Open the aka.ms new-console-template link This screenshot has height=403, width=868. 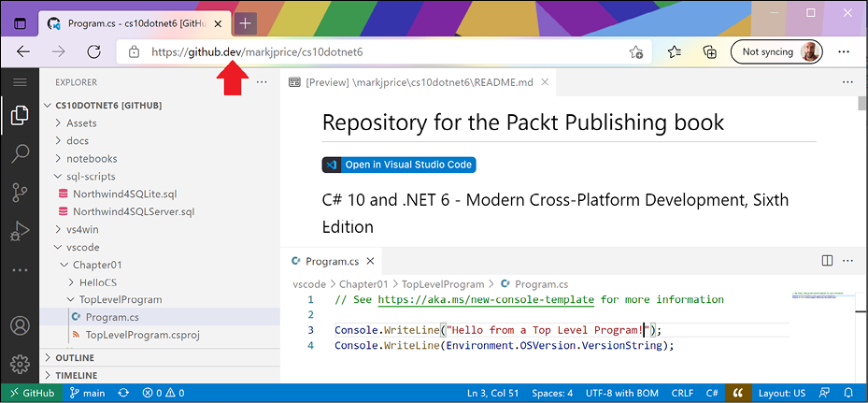[x=486, y=300]
